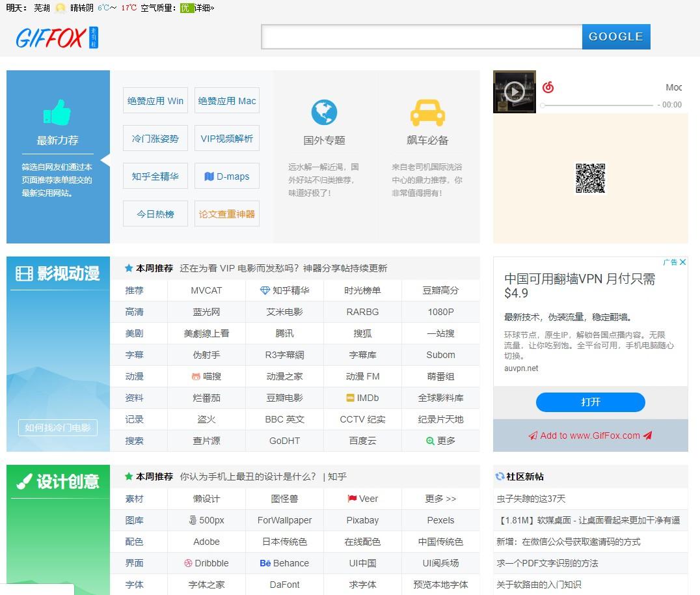Click the QR code image
The image size is (700, 595).
point(590,178)
